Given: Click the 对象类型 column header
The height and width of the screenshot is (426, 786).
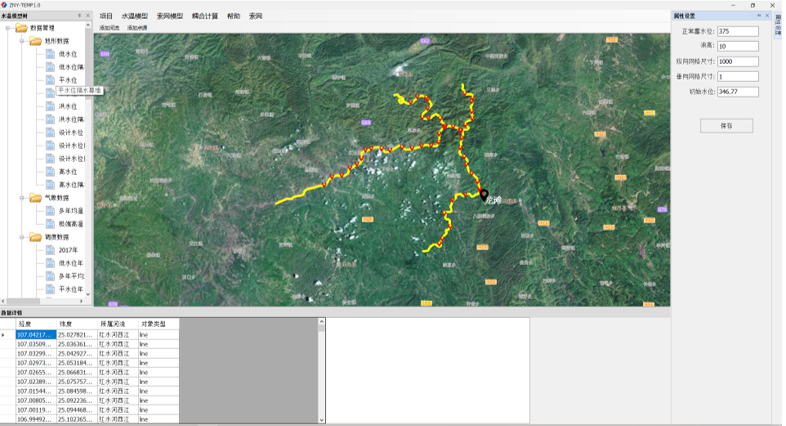Looking at the screenshot, I should (x=159, y=324).
